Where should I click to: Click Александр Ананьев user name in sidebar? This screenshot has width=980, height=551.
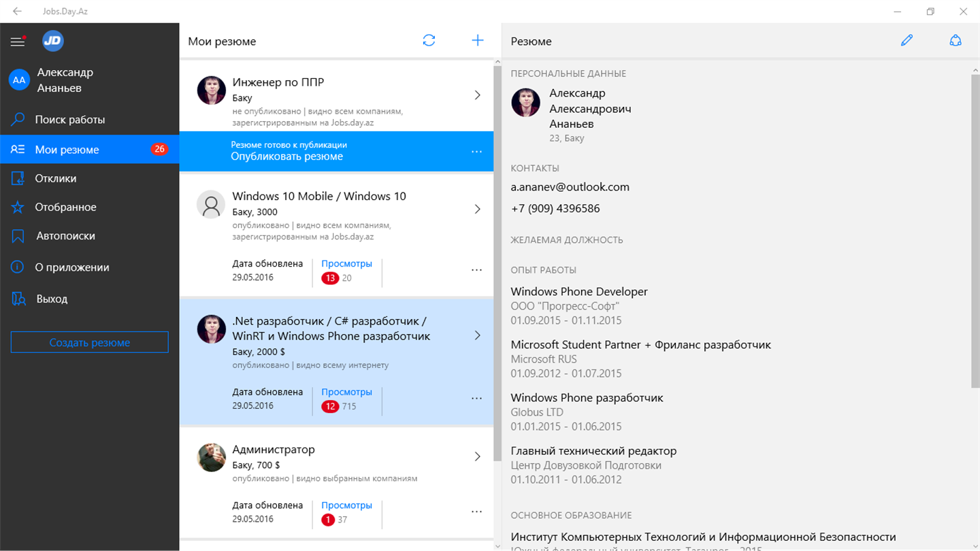(x=65, y=80)
